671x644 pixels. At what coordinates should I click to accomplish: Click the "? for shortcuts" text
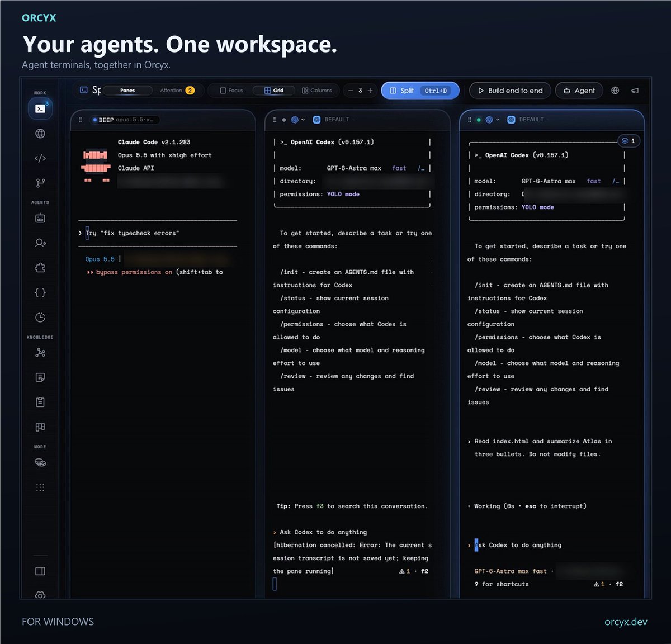coord(501,584)
